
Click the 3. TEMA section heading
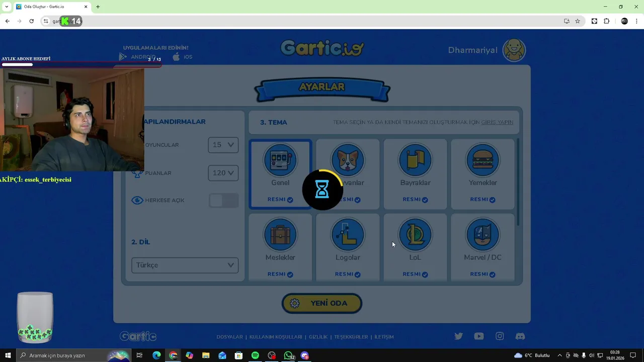click(273, 122)
